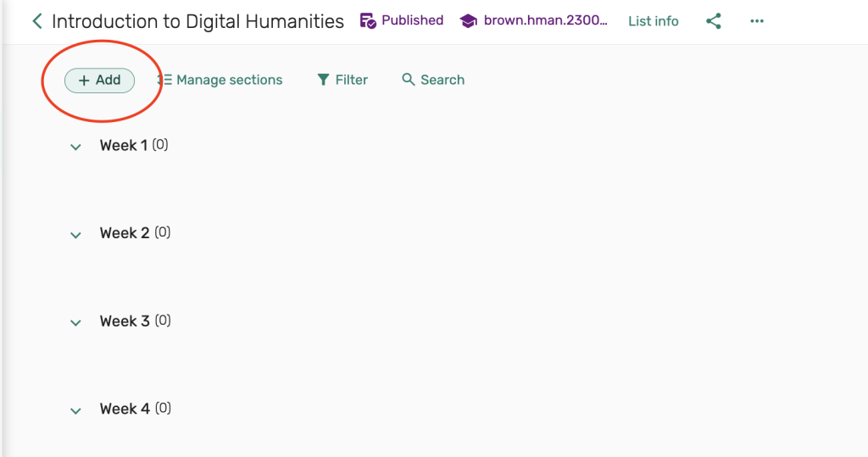Collapse the Week 3 section chevron
Image resolution: width=868 pixels, height=457 pixels.
point(75,323)
